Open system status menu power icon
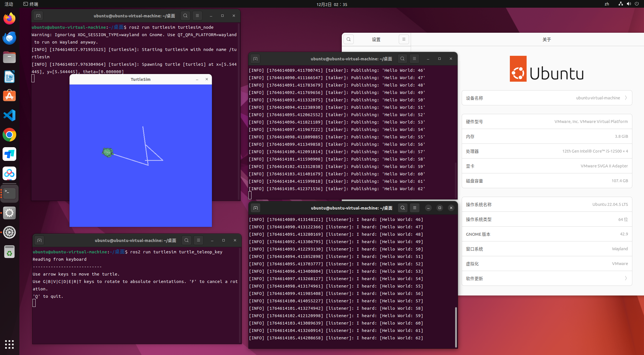Screen dimensions: 644x355 pos(637,4)
